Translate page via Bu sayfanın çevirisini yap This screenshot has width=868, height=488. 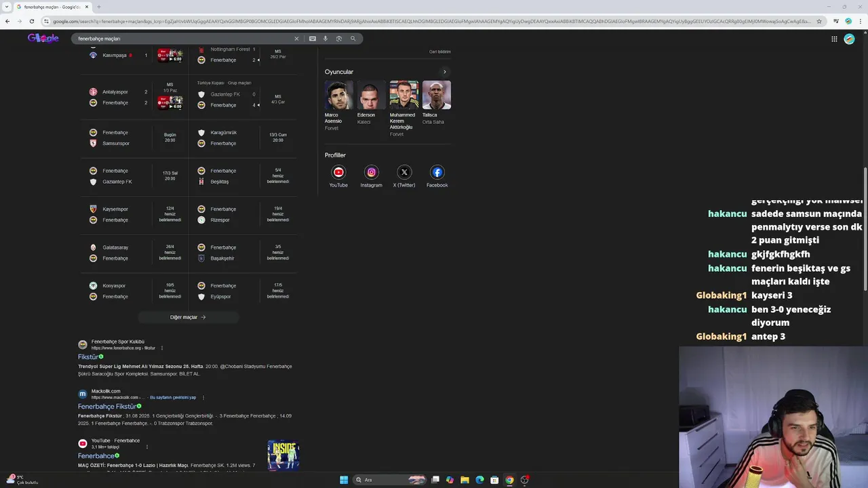pyautogui.click(x=172, y=398)
